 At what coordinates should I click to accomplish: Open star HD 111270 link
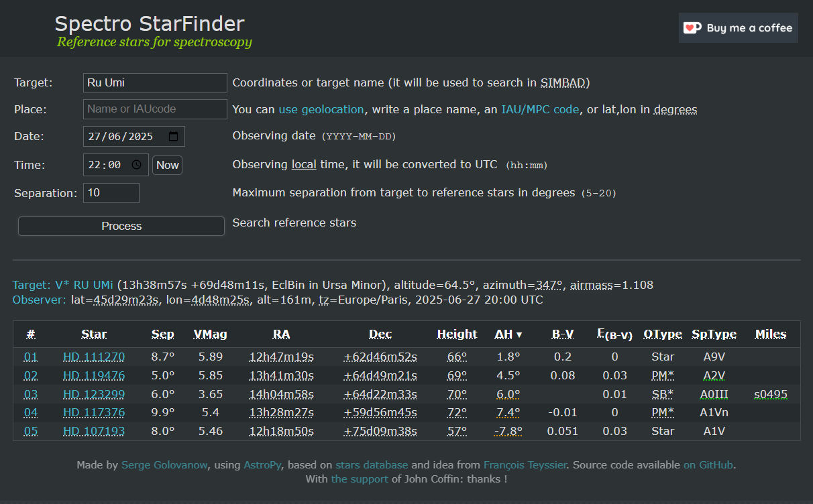click(94, 357)
